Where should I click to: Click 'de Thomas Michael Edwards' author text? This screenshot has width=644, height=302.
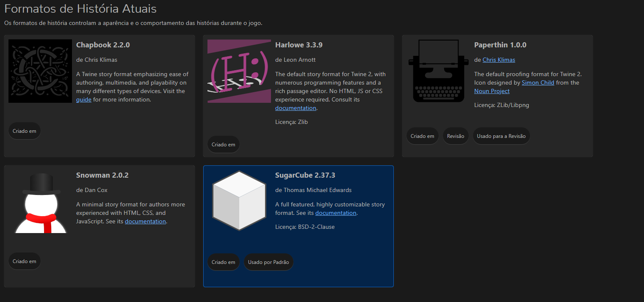pyautogui.click(x=313, y=190)
